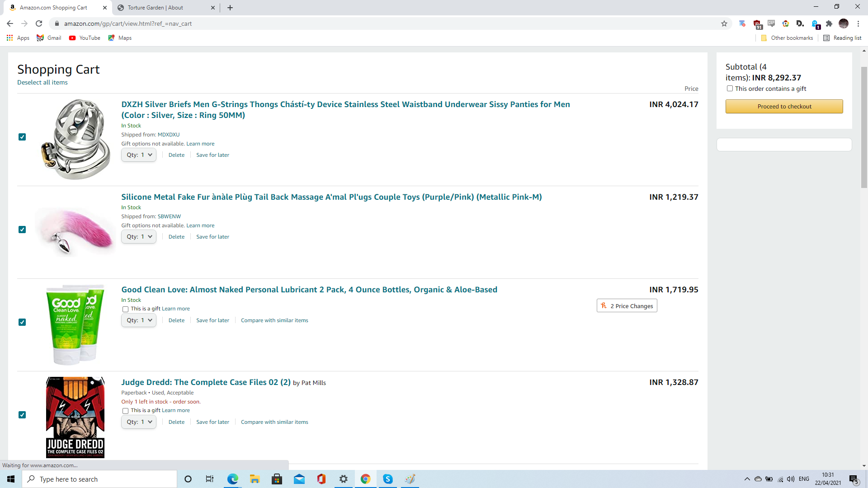Screen dimensions: 868x488
Task: Open the YouTube bookmark
Action: coord(85,38)
